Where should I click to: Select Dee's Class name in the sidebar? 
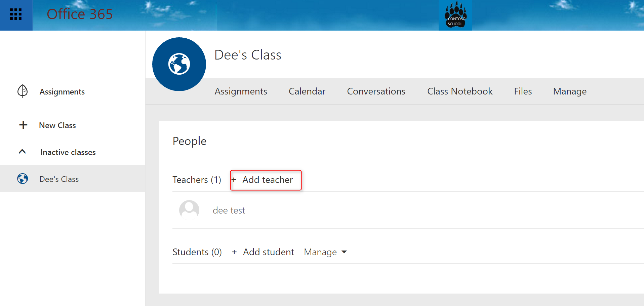pyautogui.click(x=59, y=179)
